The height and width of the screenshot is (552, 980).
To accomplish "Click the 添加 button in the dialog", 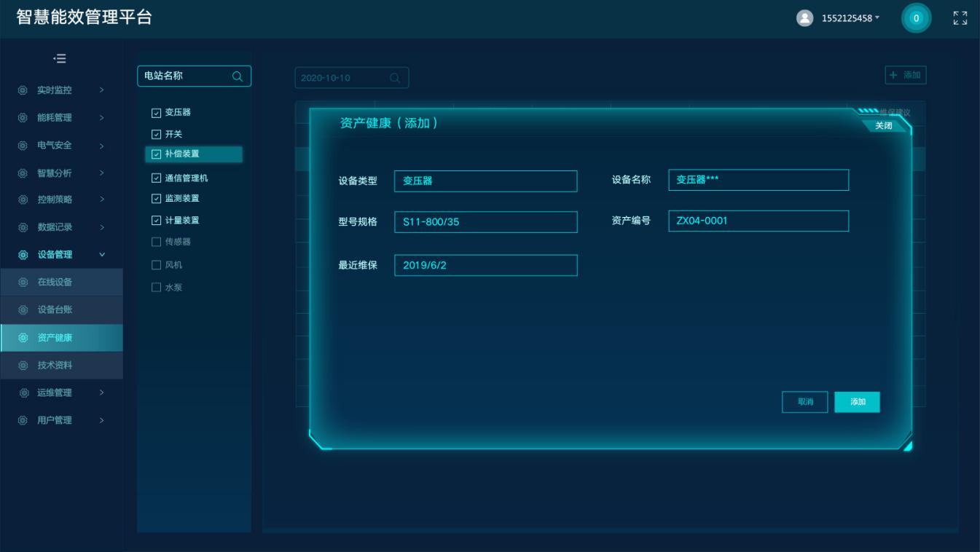I will coord(858,402).
